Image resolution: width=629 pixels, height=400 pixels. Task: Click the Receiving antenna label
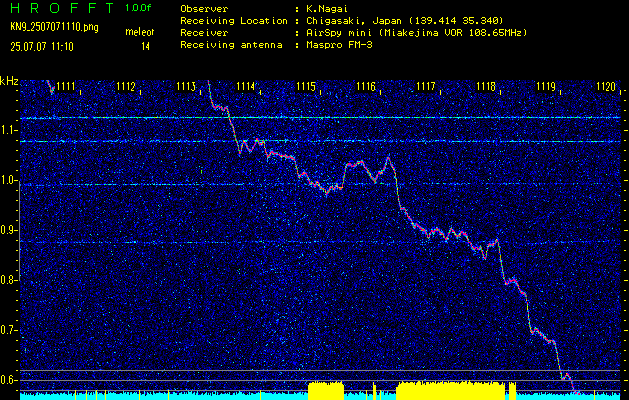(x=231, y=45)
